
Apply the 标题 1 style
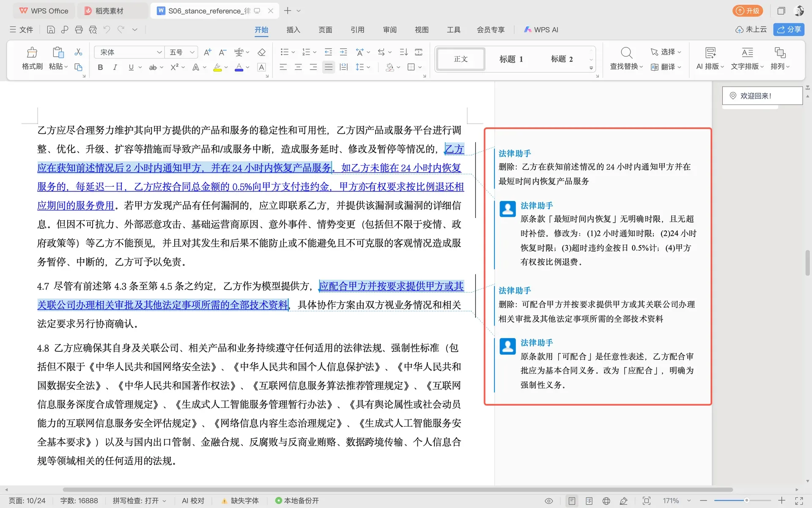pyautogui.click(x=511, y=59)
